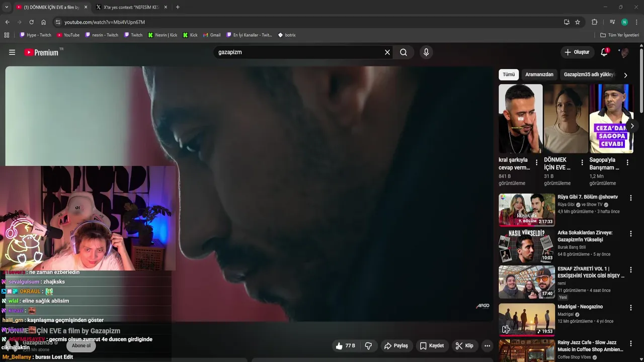This screenshot has height=362, width=644.
Task: Open Nesrin | Kick bookmark
Action: [163, 35]
